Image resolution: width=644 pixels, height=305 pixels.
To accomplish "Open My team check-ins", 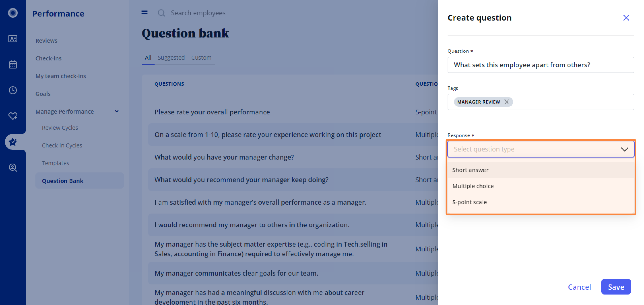I will click(x=61, y=76).
